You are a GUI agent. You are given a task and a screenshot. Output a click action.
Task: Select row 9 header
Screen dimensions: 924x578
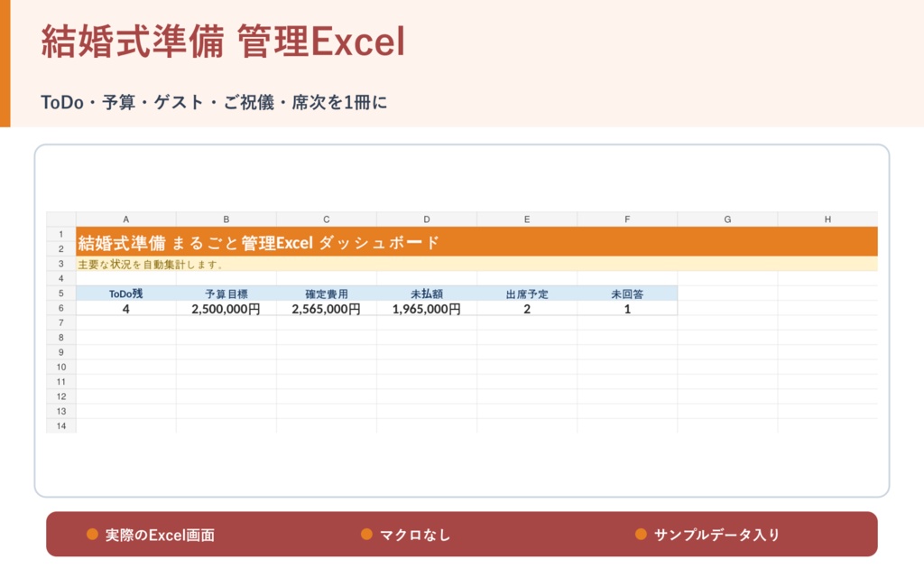point(61,352)
